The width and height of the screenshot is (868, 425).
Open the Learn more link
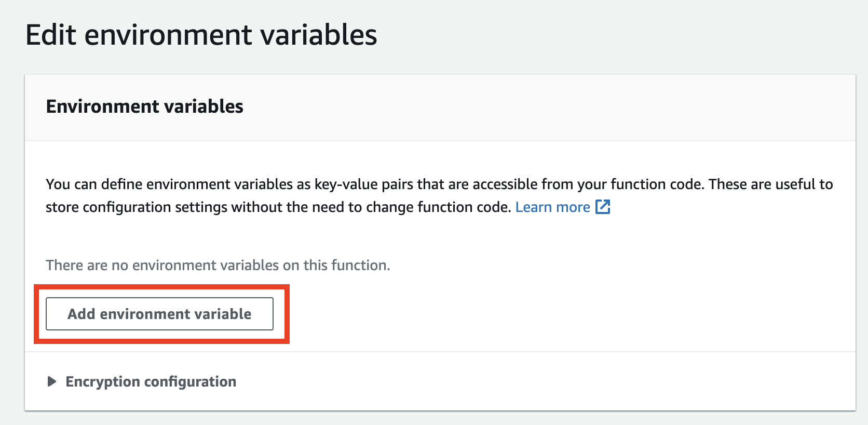pos(552,207)
